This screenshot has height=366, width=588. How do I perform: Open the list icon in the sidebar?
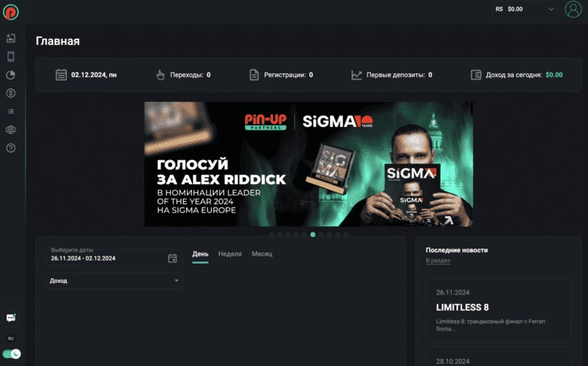(11, 111)
